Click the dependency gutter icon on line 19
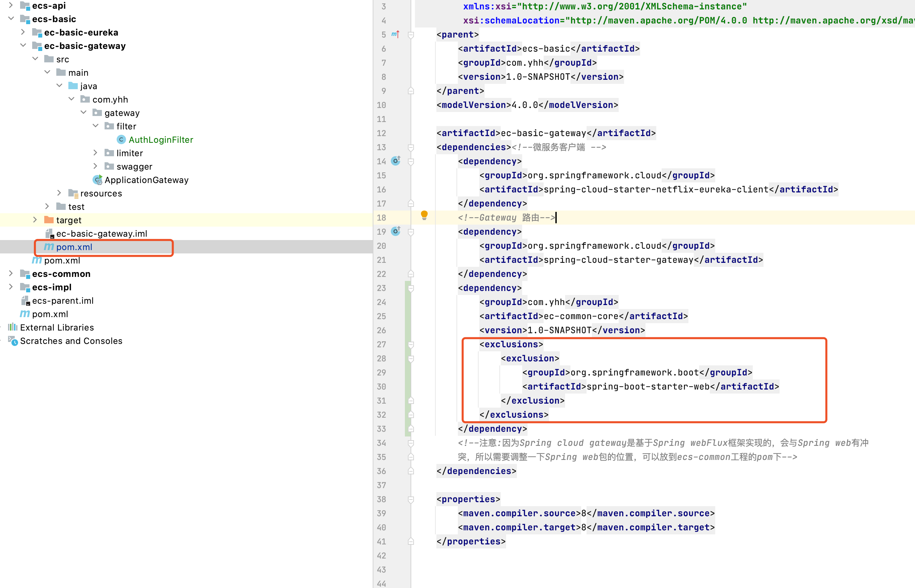Viewport: 915px width, 588px height. (x=396, y=231)
